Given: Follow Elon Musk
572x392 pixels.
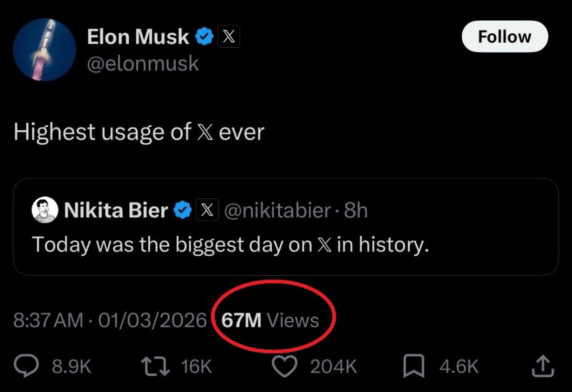Looking at the screenshot, I should pyautogui.click(x=504, y=37).
